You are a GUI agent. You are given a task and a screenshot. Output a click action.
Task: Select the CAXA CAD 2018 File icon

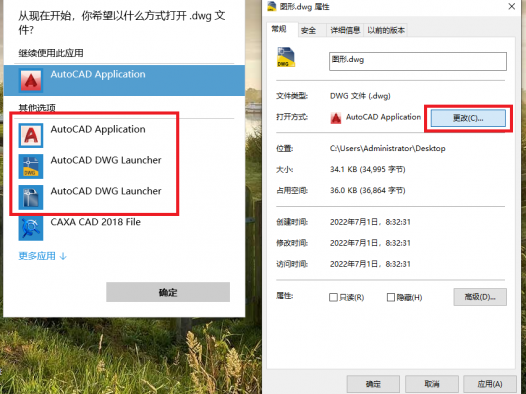point(31,228)
